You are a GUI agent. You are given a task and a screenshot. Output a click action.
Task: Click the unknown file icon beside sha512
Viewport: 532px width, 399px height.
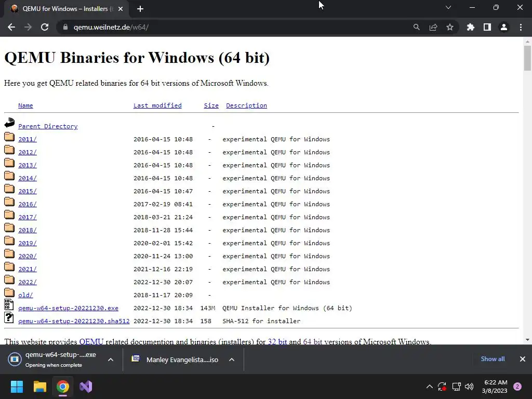(9, 317)
